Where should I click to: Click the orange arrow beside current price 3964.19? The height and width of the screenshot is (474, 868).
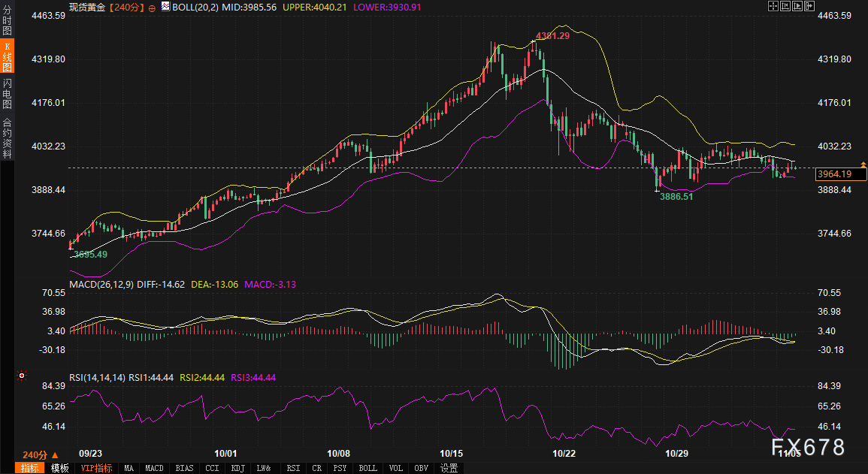(x=863, y=163)
